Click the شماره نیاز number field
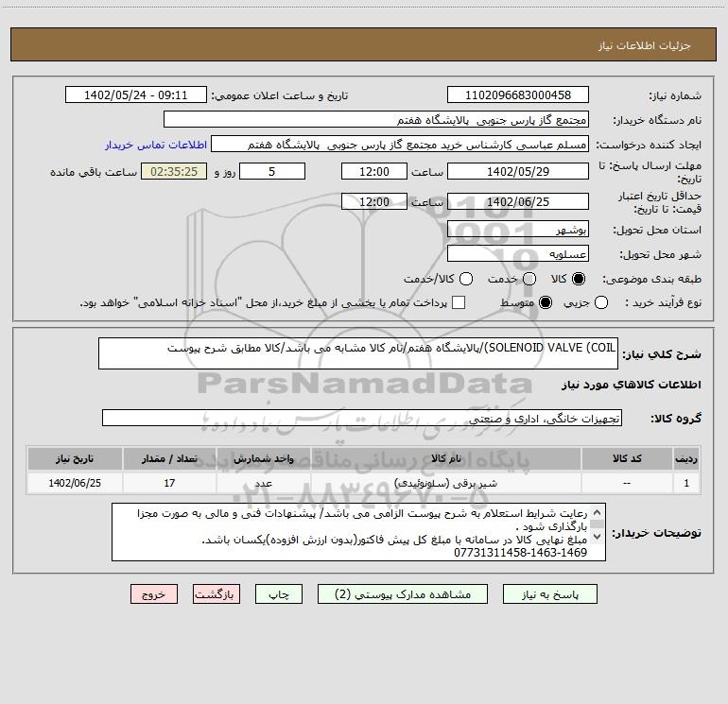Screen dimensions: 728x704 518,94
